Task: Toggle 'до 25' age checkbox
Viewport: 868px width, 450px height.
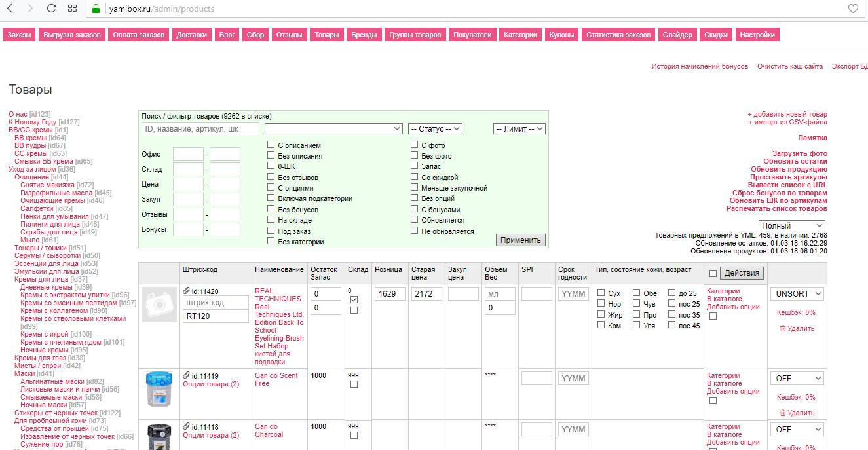Action: click(x=672, y=293)
